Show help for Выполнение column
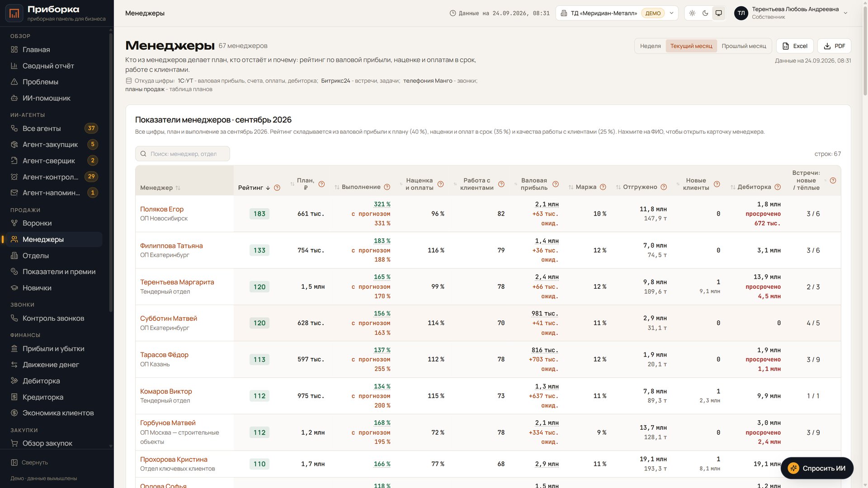Screen dimensions: 868x488 [x=387, y=187]
